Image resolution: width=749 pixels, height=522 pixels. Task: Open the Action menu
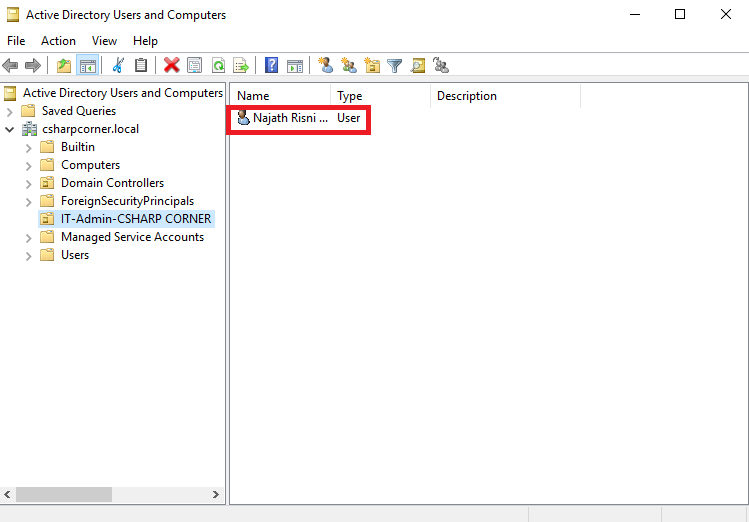pyautogui.click(x=58, y=41)
